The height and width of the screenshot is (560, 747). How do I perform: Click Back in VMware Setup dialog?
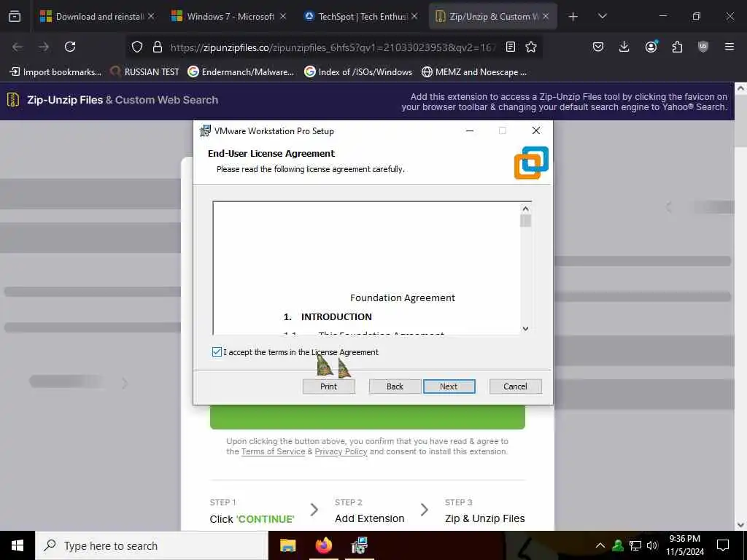pos(395,386)
